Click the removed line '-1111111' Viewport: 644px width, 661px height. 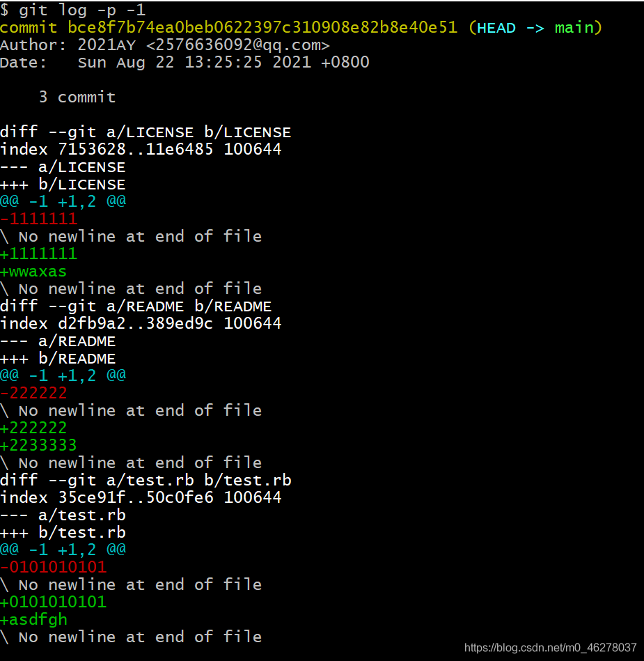pos(39,219)
